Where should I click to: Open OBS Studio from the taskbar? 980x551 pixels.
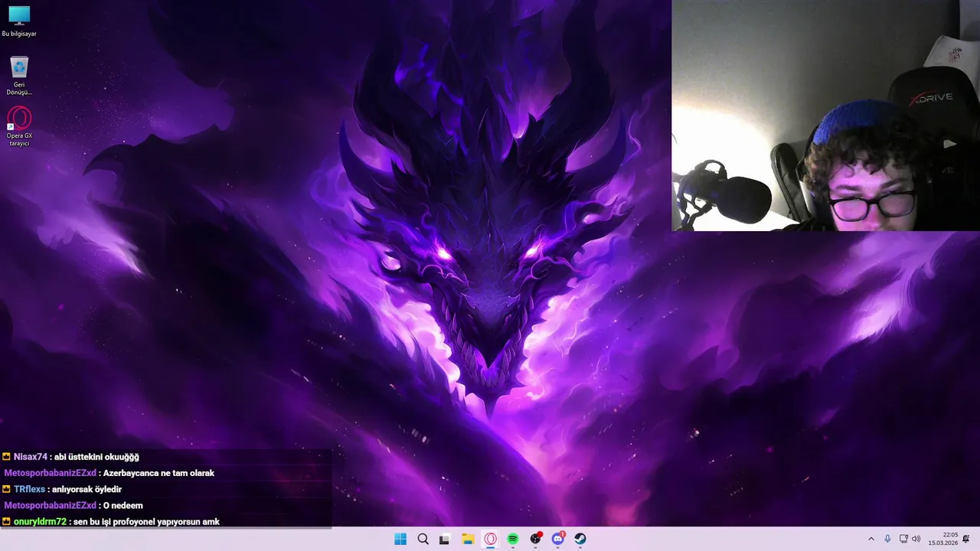[x=536, y=539]
